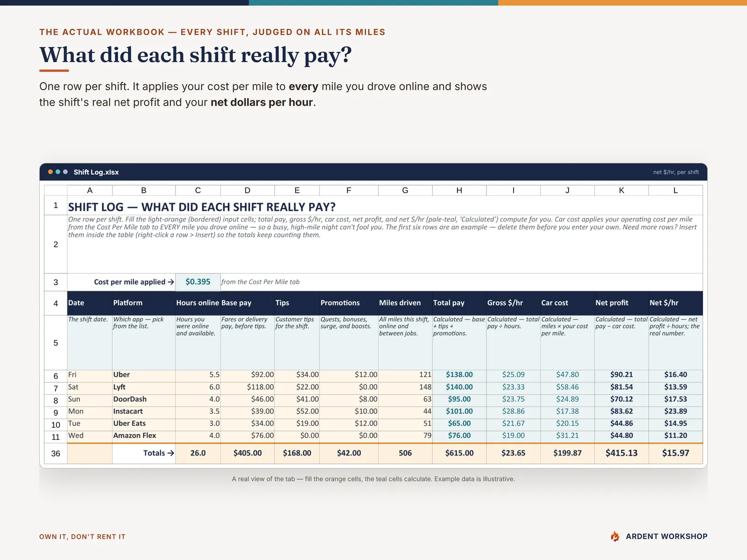Click the Shift Log.xlsx title text
The width and height of the screenshot is (747, 560).
pos(96,172)
